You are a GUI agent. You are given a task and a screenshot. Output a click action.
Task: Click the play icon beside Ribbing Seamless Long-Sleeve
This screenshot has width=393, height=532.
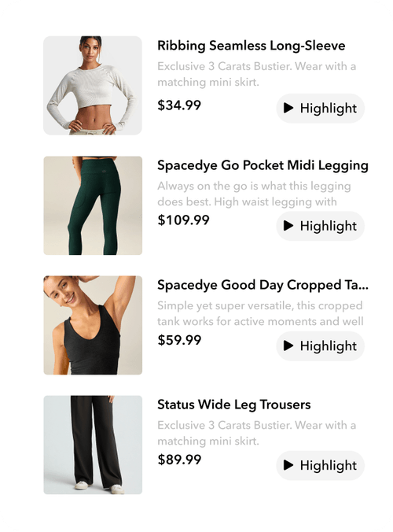point(288,108)
